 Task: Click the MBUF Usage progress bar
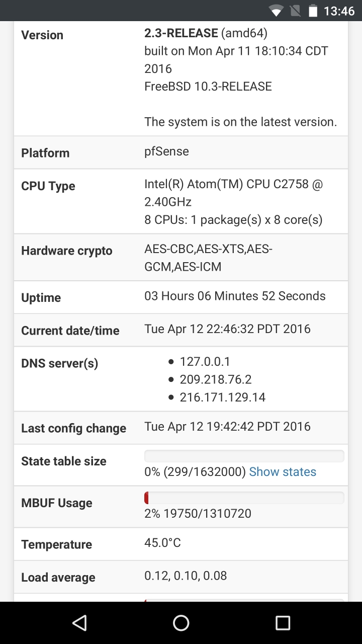coord(244,498)
